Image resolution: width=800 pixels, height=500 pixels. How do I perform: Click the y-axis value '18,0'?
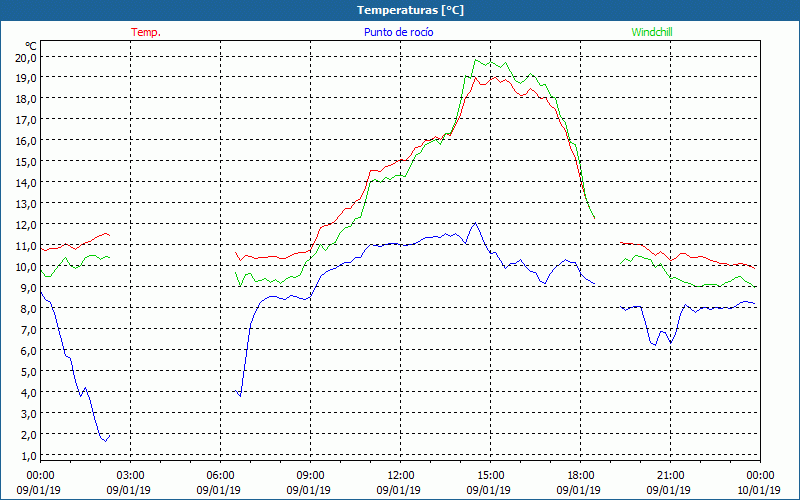26,99
